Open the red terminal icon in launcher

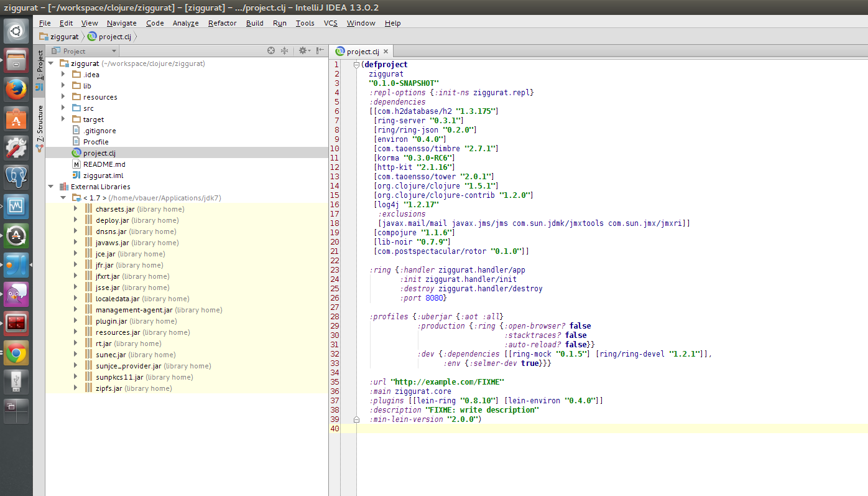coord(16,324)
